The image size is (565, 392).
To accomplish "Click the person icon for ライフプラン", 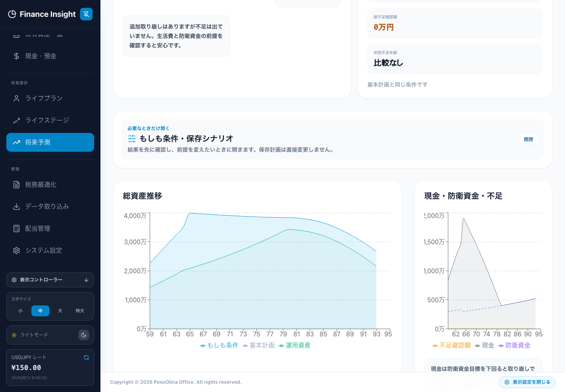I will [16, 98].
